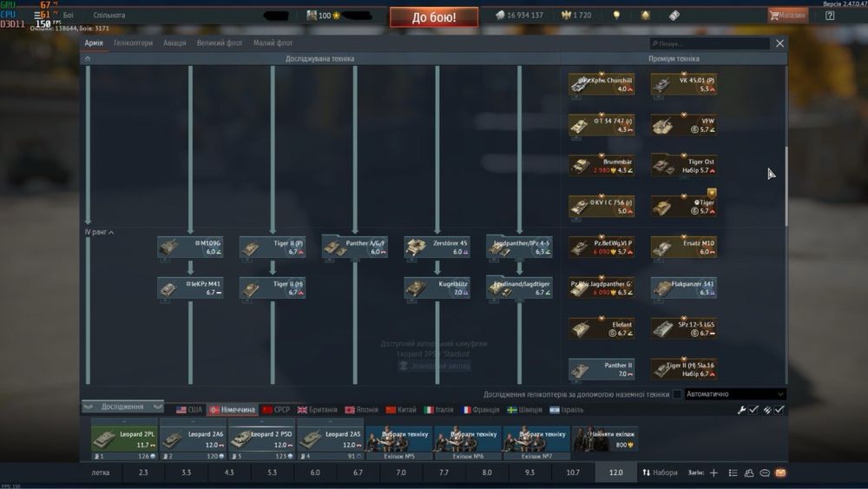868x489 pixels.
Task: Select the США nation tab
Action: pyautogui.click(x=188, y=410)
